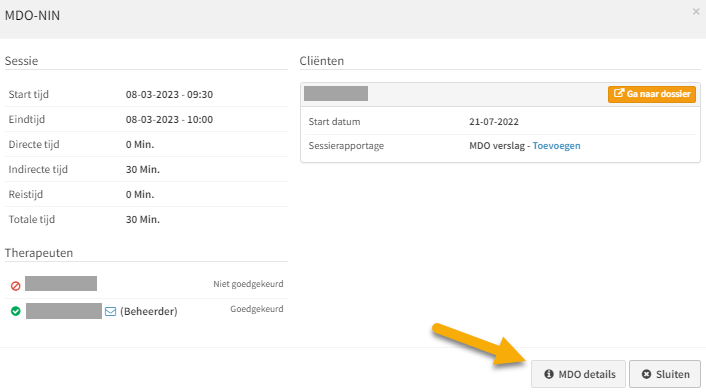Click the green approved checkmark icon
Viewport: 706px width, 392px height.
click(16, 311)
